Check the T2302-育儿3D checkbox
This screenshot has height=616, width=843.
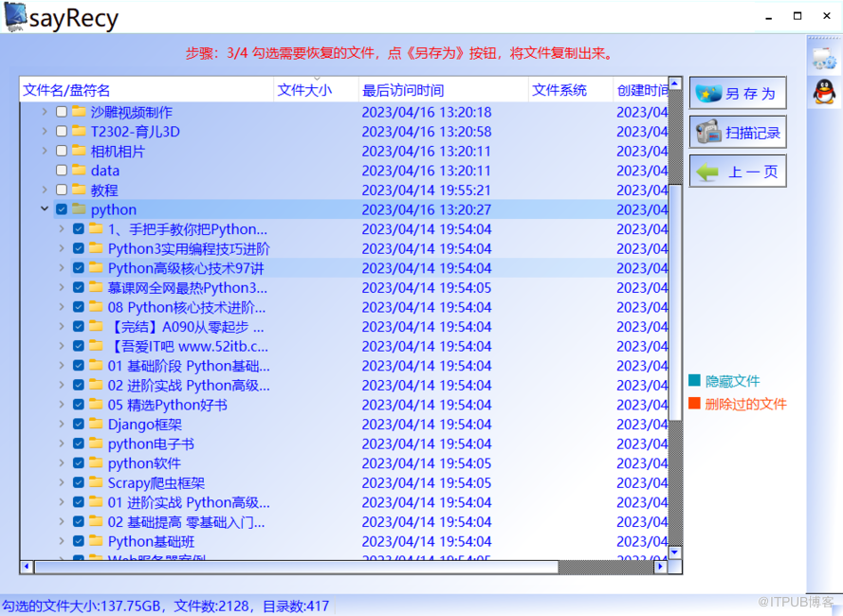click(x=62, y=131)
